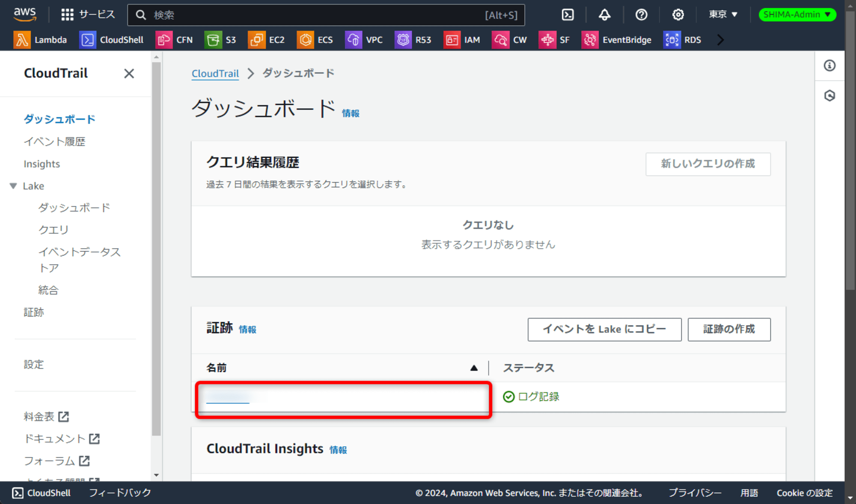Select Insights in the sidebar
The image size is (856, 504).
pyautogui.click(x=42, y=164)
